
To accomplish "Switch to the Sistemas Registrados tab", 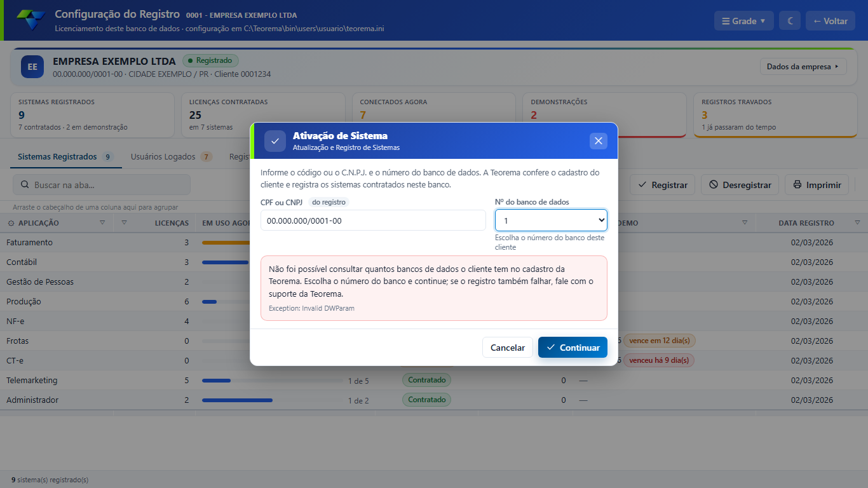I will [65, 157].
